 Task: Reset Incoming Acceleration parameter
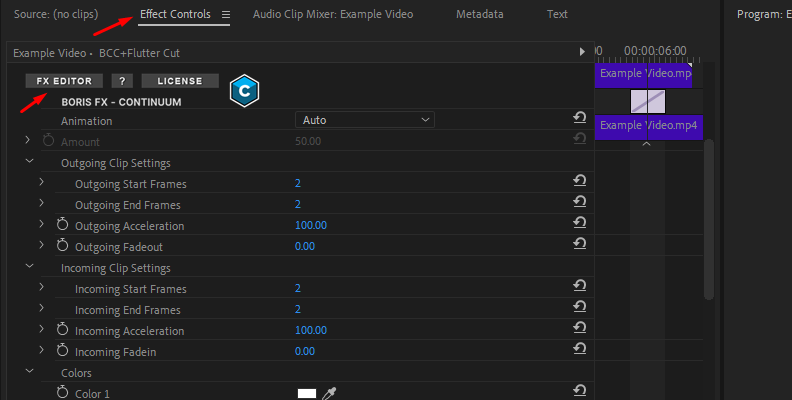579,330
